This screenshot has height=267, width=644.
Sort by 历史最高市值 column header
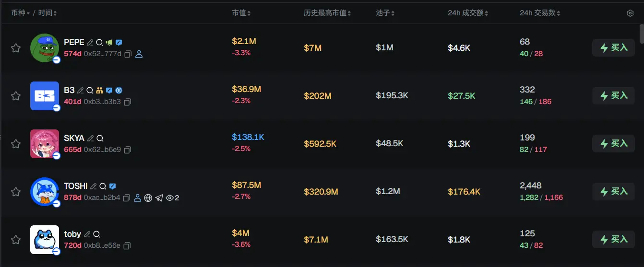pos(327,13)
